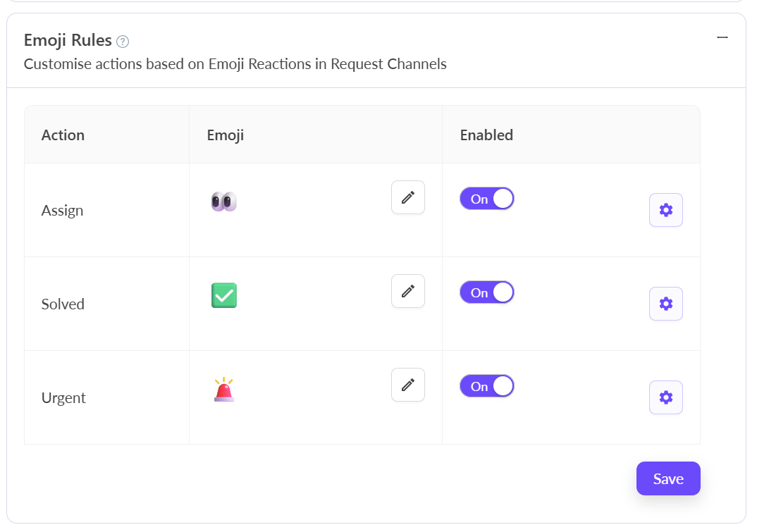Open gear settings for Assign rule
The width and height of the screenshot is (757, 532).
[x=666, y=210]
